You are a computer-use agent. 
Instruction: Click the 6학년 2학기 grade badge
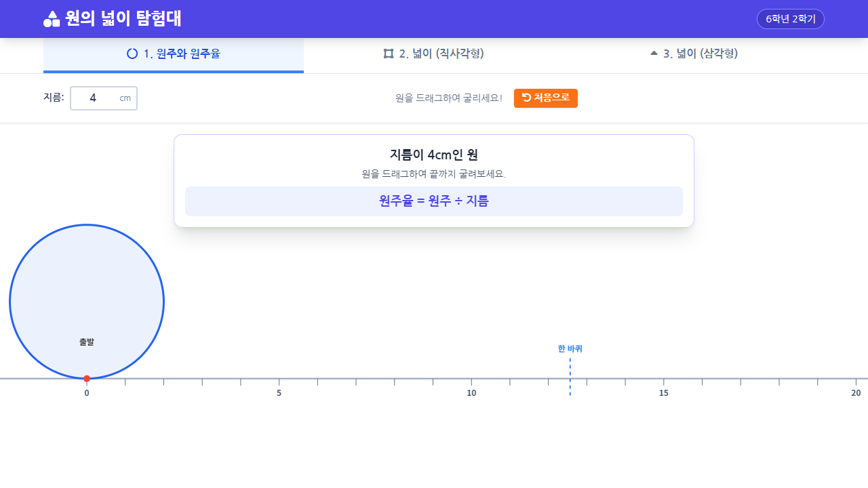790,19
